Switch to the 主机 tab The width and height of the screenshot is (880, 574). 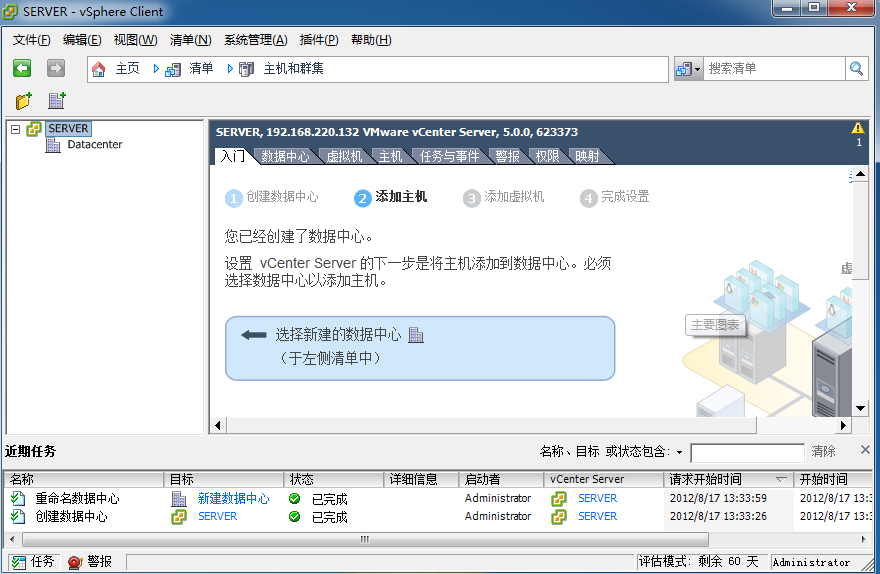pyautogui.click(x=391, y=157)
